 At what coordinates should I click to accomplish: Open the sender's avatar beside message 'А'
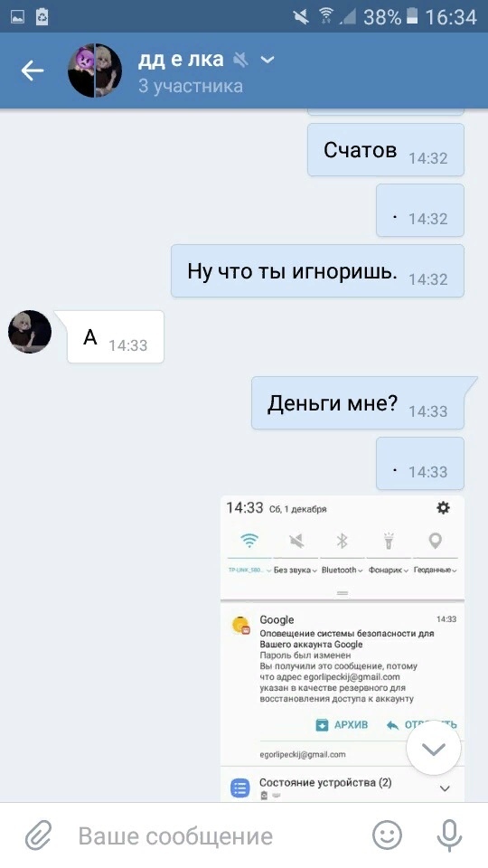coord(30,332)
